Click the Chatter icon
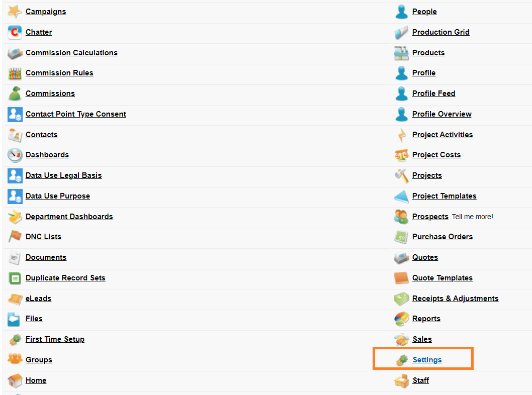 (15, 32)
